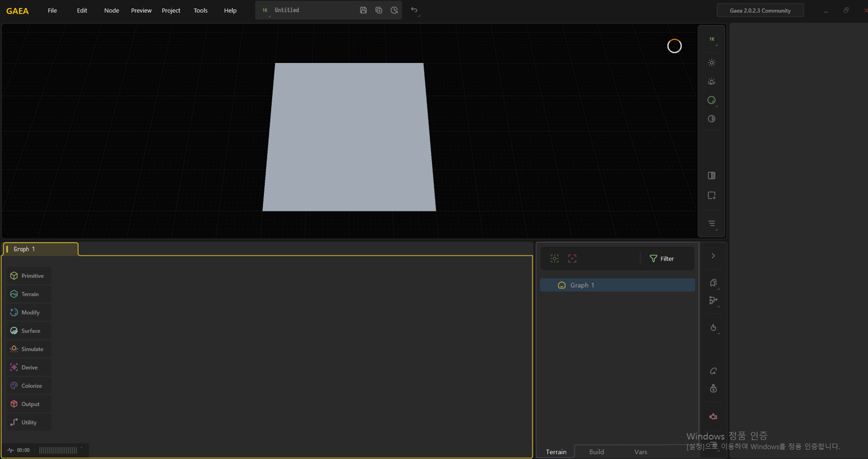The image size is (868, 459).
Task: Click the flame bake icon
Action: point(713,328)
